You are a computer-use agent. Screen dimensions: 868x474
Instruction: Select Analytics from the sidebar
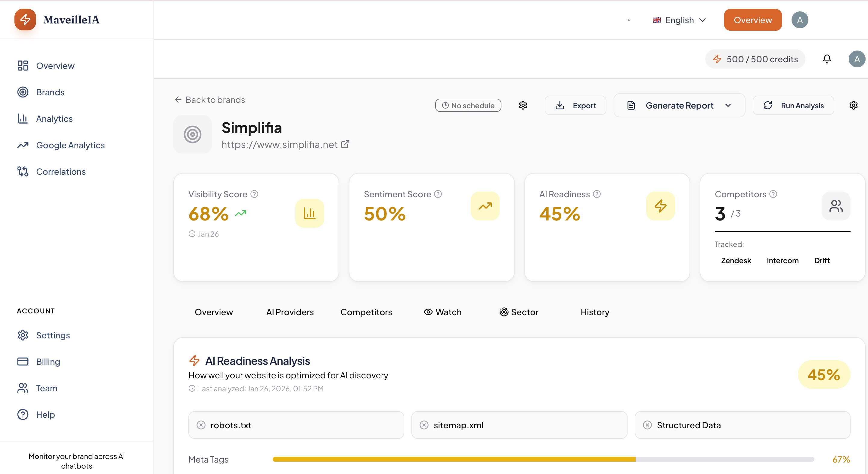[x=54, y=118]
